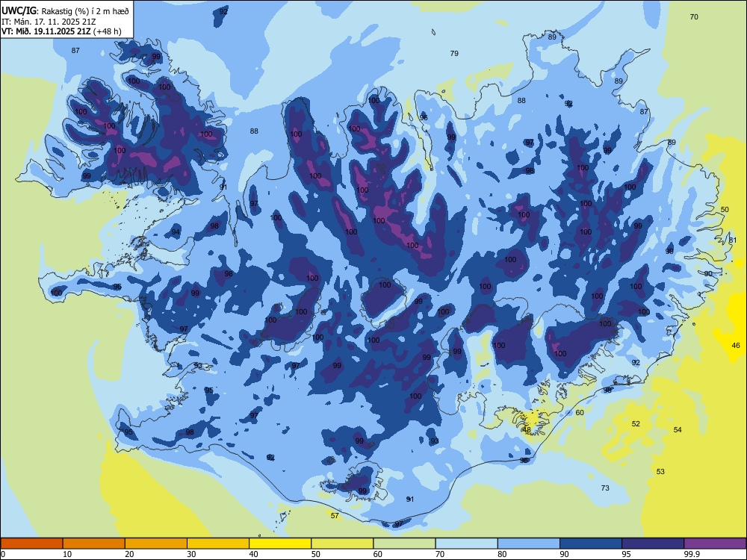Pick the 20–30 amber legend swatch

click(156, 544)
